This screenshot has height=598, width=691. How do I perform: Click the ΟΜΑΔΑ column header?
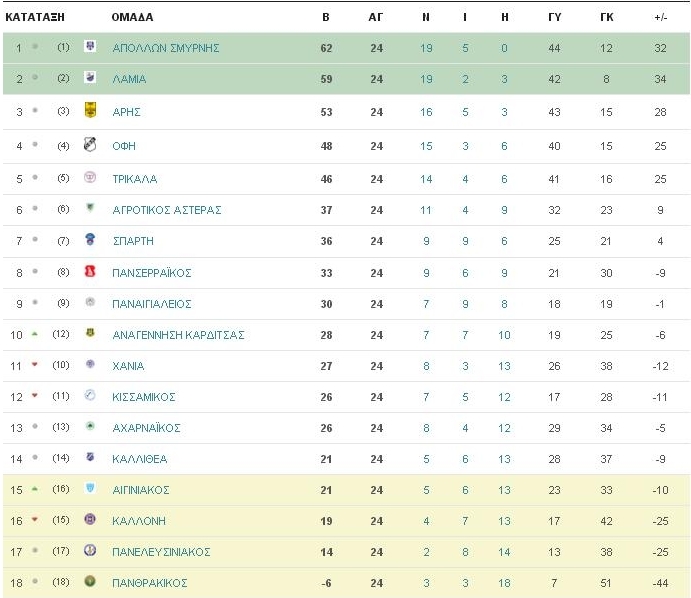[132, 17]
